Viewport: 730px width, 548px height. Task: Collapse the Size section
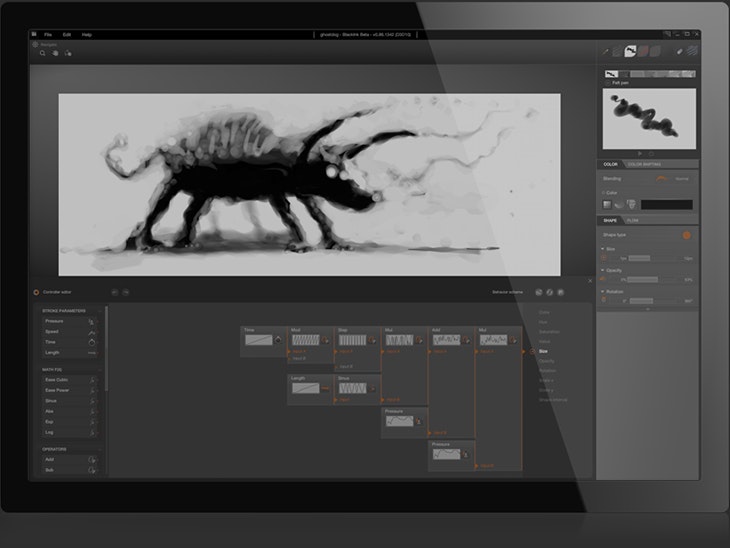[x=603, y=249]
